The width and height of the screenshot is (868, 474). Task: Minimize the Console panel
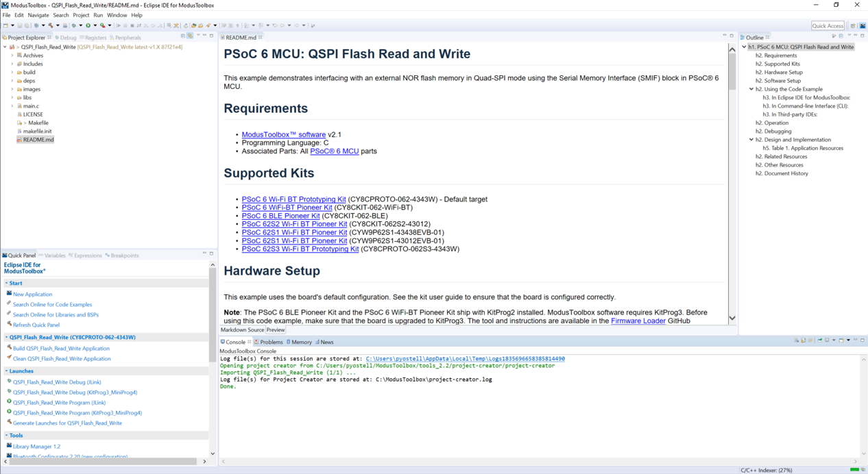tap(856, 340)
